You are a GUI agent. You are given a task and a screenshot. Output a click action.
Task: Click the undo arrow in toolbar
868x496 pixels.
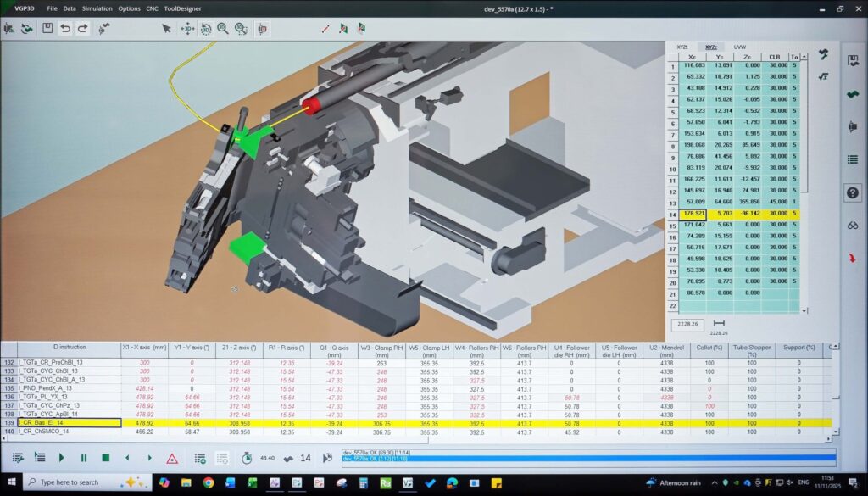(x=65, y=28)
